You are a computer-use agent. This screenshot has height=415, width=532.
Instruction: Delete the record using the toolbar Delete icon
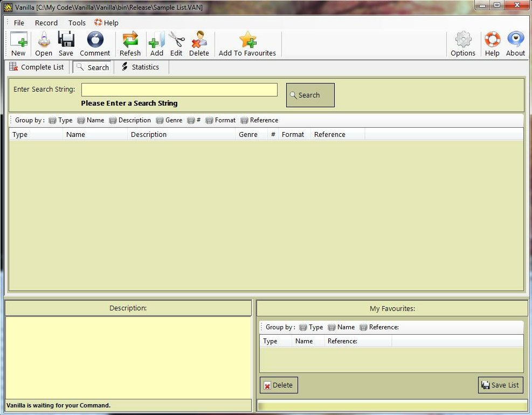(199, 40)
